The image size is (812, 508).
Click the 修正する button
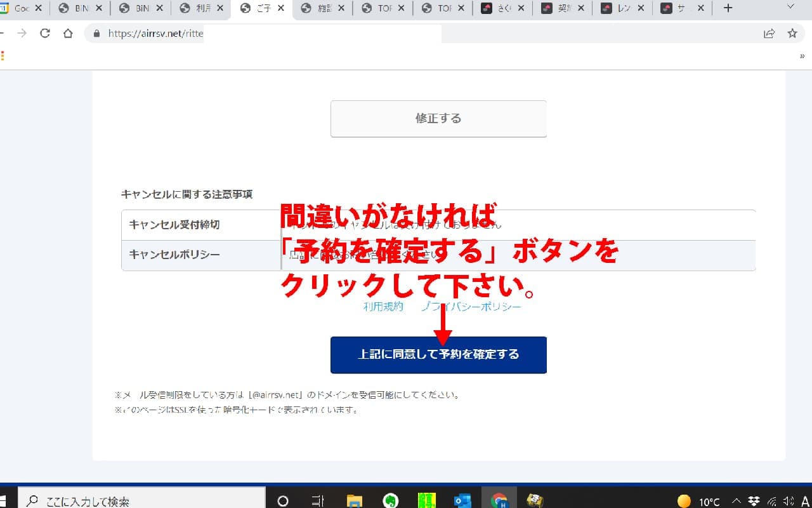pyautogui.click(x=438, y=119)
